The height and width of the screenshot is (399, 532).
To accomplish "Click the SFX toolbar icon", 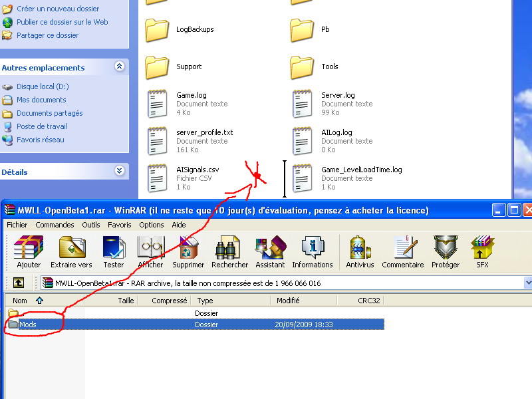I will pyautogui.click(x=482, y=252).
